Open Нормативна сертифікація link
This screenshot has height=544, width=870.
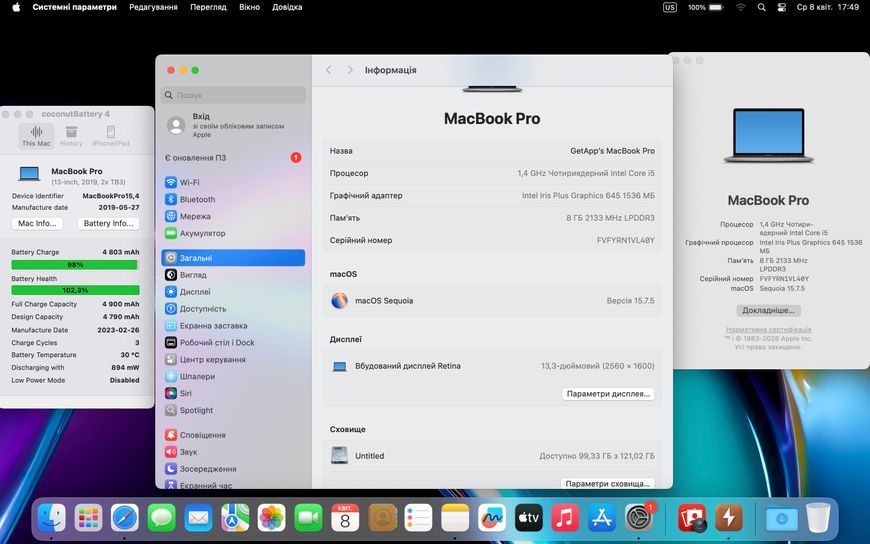(768, 330)
